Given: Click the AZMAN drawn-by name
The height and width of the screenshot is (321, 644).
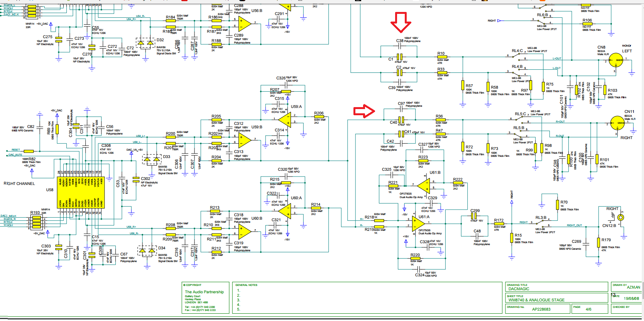Looking at the screenshot, I should point(634,287).
